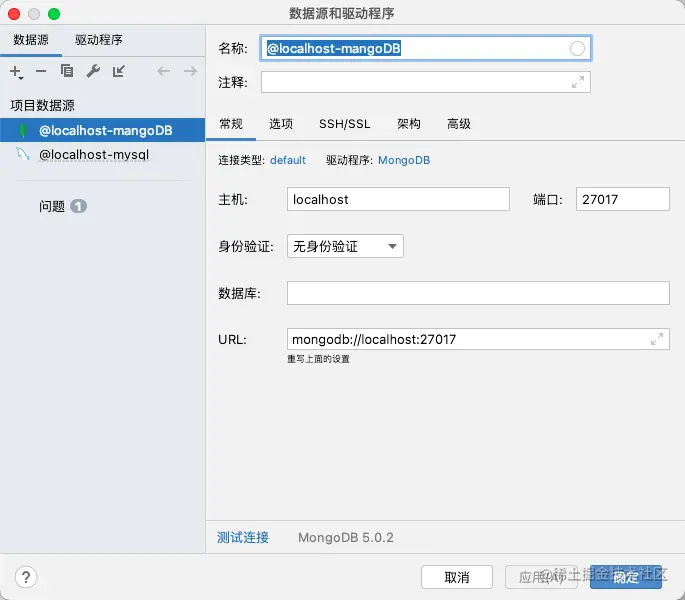This screenshot has width=685, height=600.
Task: Select @localhost-mangoDB data source
Action: tap(102, 130)
